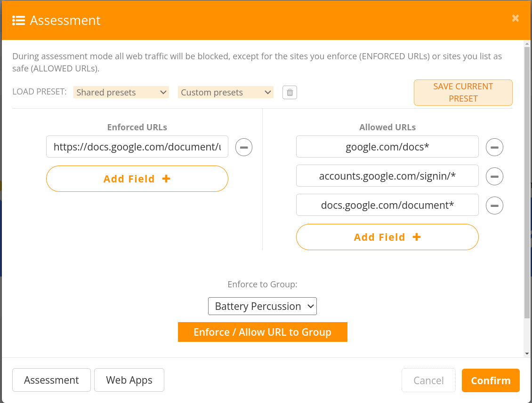This screenshot has width=532, height=403.
Task: Click the Enforce to Group label
Action: click(x=262, y=284)
